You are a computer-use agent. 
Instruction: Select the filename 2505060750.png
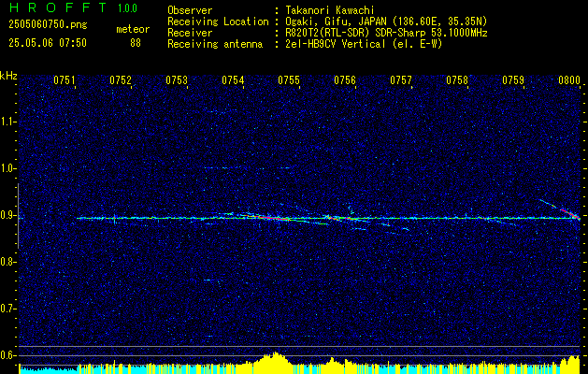(x=48, y=25)
